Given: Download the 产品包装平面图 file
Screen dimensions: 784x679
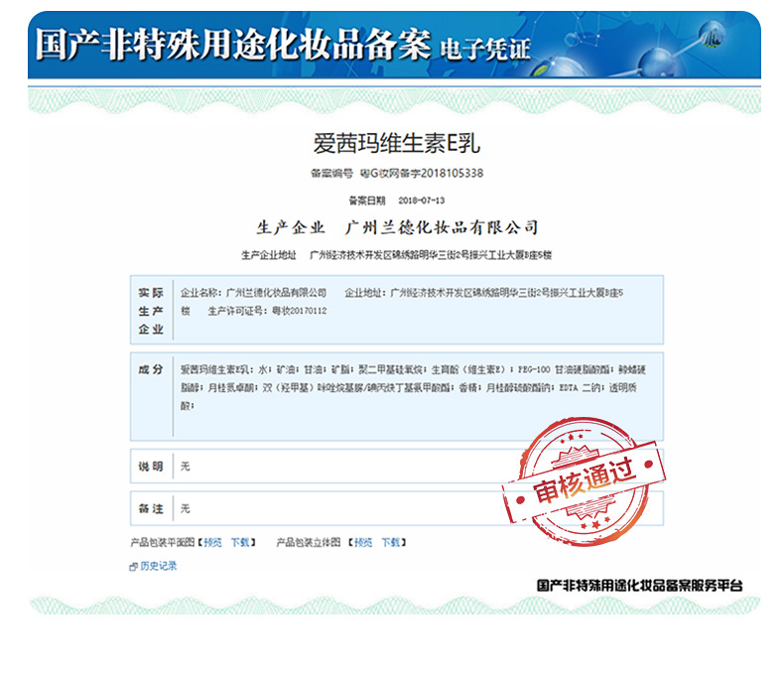Looking at the screenshot, I should pos(240,542).
